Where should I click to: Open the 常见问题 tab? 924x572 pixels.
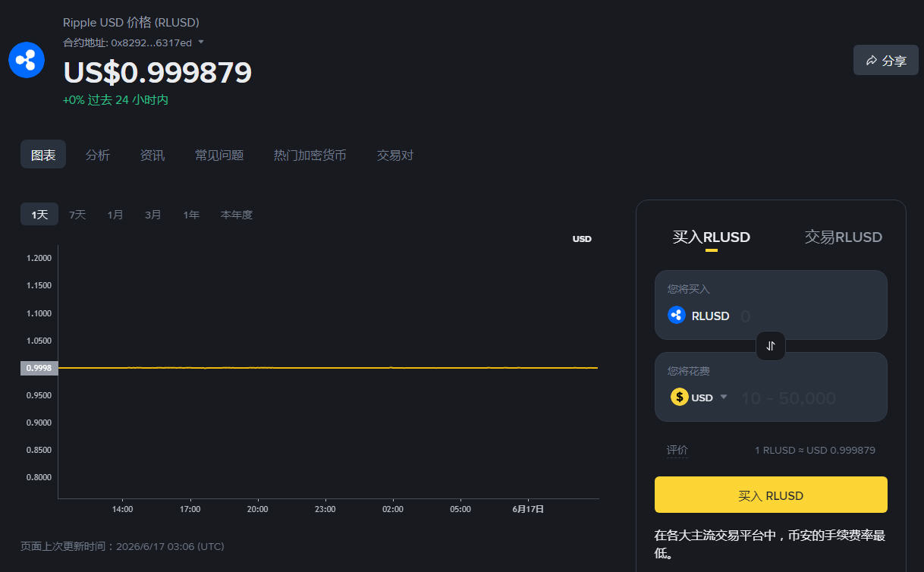pos(219,155)
